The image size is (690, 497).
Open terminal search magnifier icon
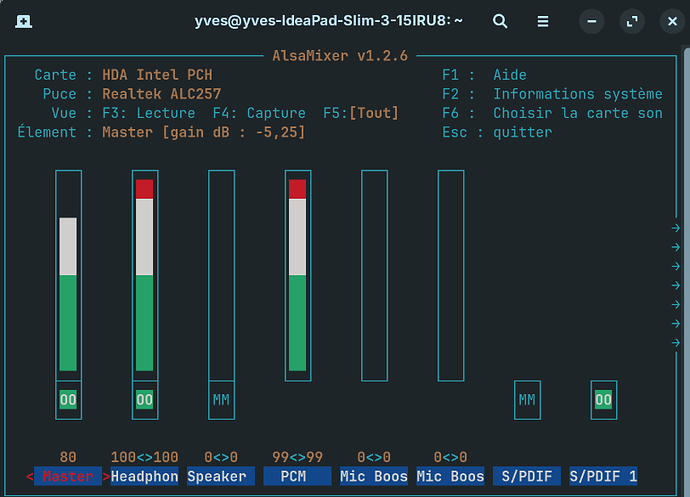tap(500, 21)
